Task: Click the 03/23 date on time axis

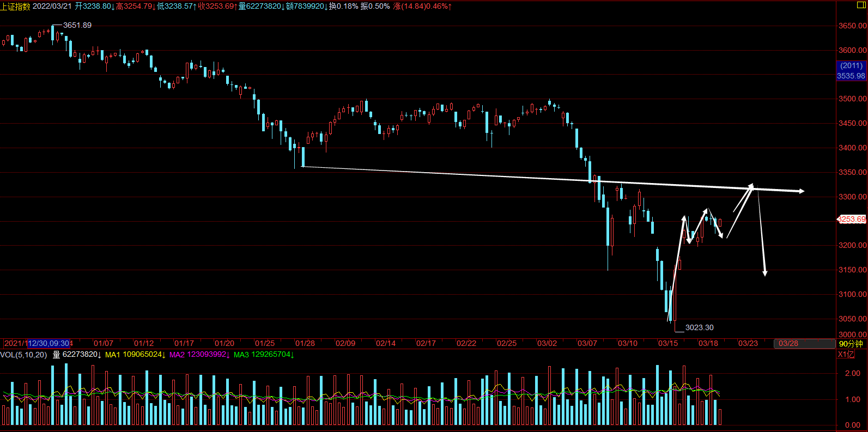Action: tap(748, 344)
